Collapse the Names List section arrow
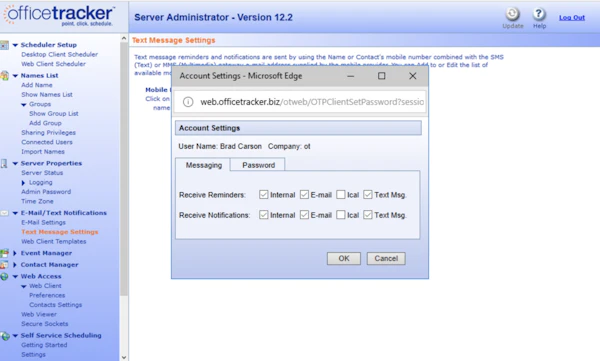Image resolution: width=600 pixels, height=361 pixels. pos(15,76)
